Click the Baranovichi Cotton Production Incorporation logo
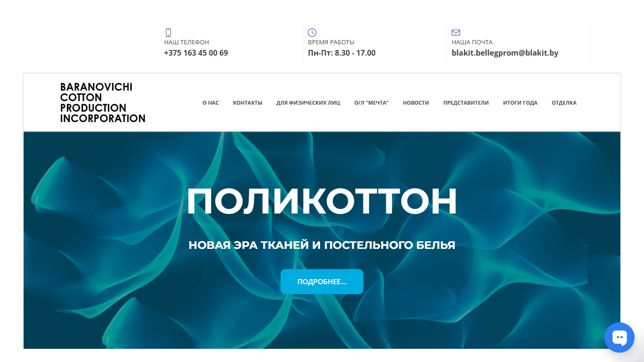The image size is (644, 362). (x=103, y=103)
